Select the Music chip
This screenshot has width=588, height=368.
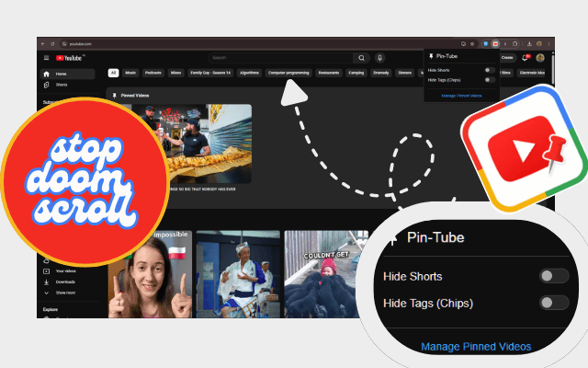(130, 73)
